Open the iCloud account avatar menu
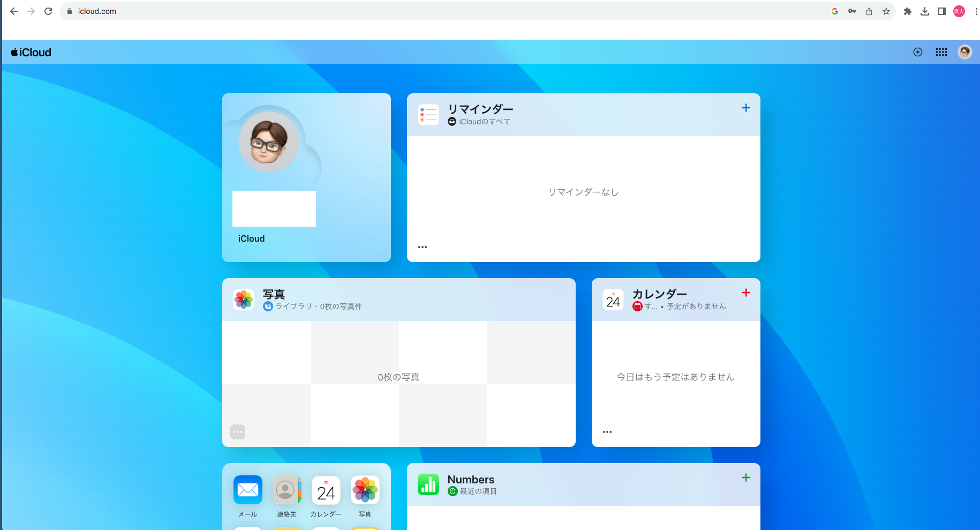This screenshot has width=980, height=530. pos(965,52)
